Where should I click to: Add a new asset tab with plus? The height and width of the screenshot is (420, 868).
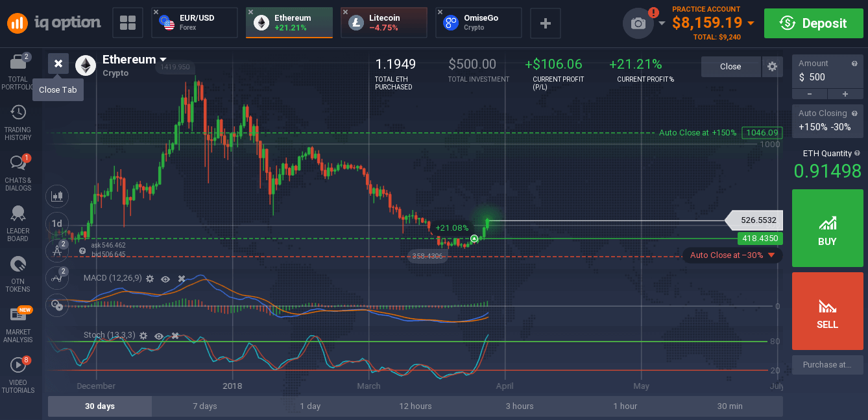click(x=546, y=23)
